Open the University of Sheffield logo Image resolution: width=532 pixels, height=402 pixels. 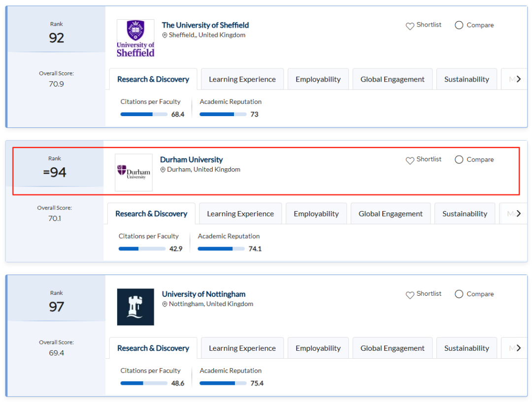click(135, 38)
